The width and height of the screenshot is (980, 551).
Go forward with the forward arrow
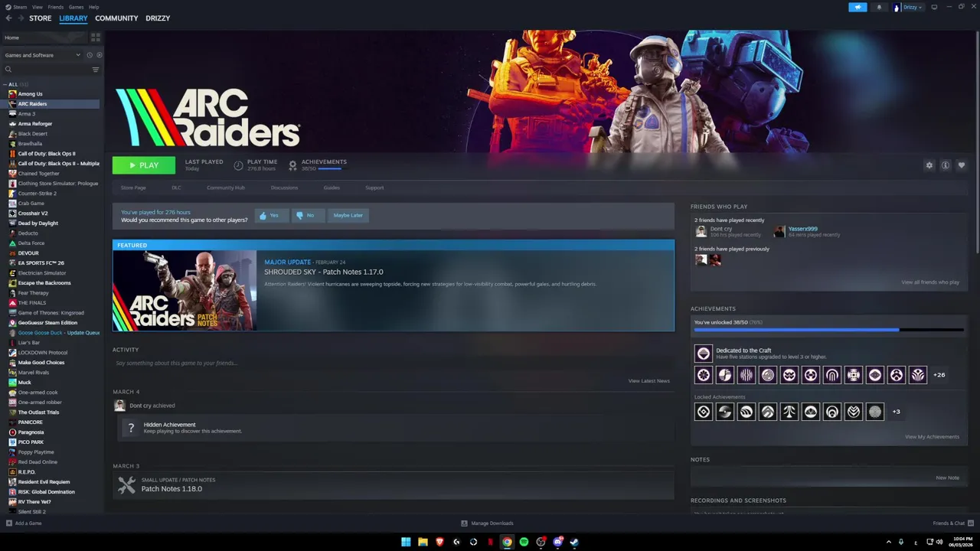pos(21,18)
